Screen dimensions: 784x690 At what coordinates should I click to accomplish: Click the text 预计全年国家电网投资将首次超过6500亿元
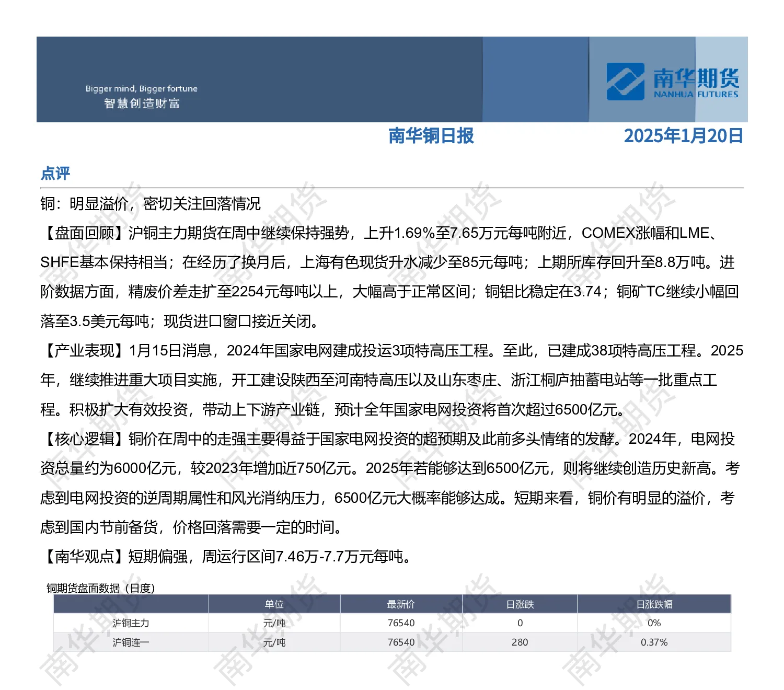(x=476, y=410)
